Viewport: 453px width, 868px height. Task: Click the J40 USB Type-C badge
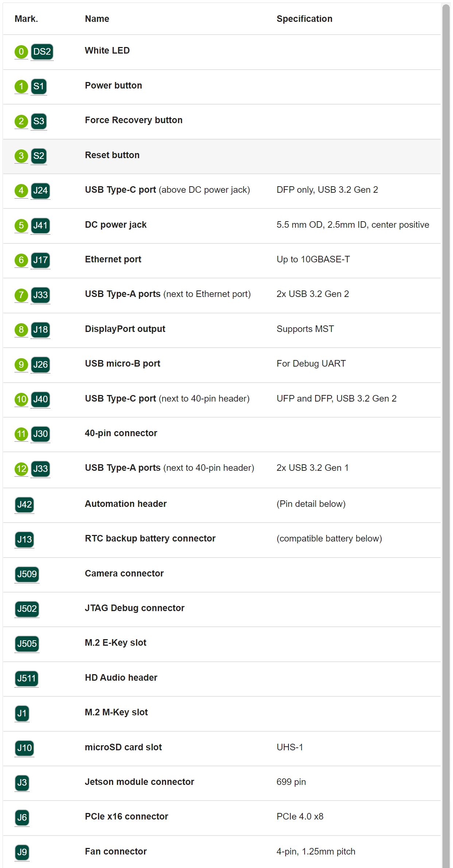click(x=40, y=399)
